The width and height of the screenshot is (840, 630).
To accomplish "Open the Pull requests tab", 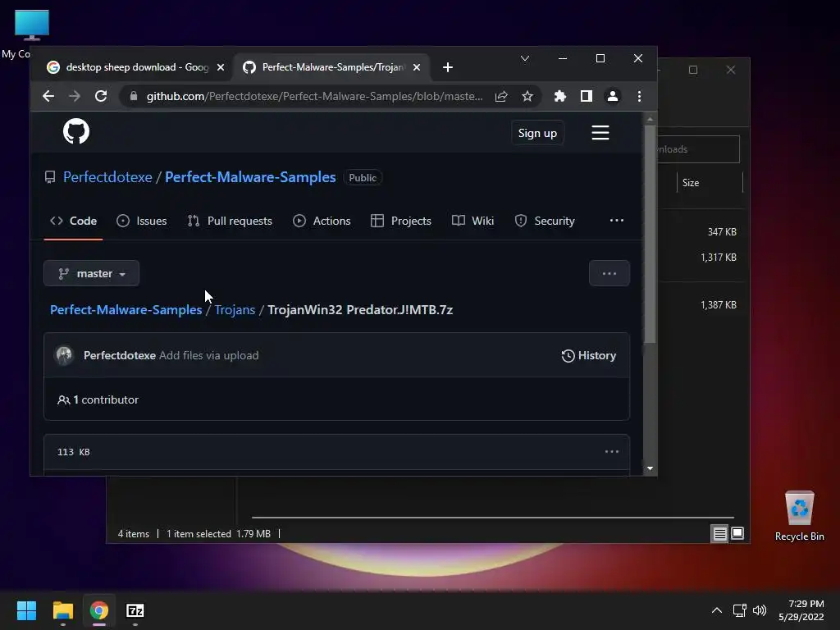I will pos(230,221).
